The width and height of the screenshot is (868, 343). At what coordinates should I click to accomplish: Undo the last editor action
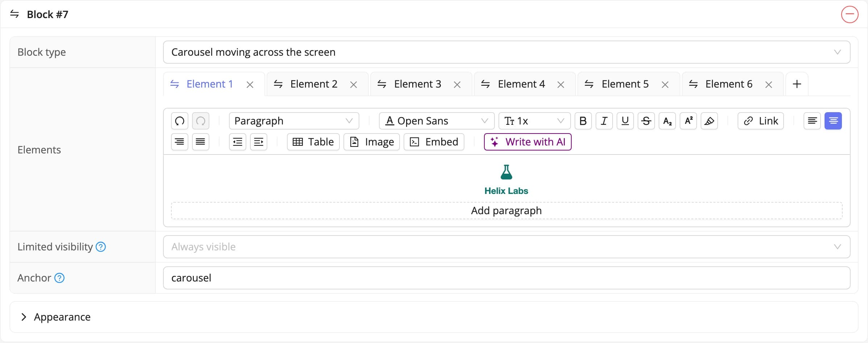(180, 121)
